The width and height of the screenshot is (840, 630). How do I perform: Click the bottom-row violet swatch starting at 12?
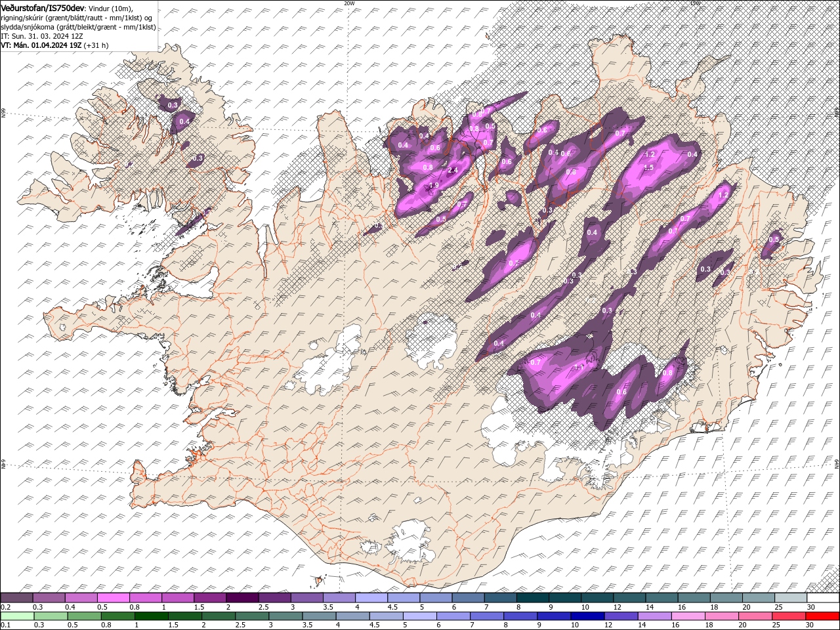tap(621, 616)
